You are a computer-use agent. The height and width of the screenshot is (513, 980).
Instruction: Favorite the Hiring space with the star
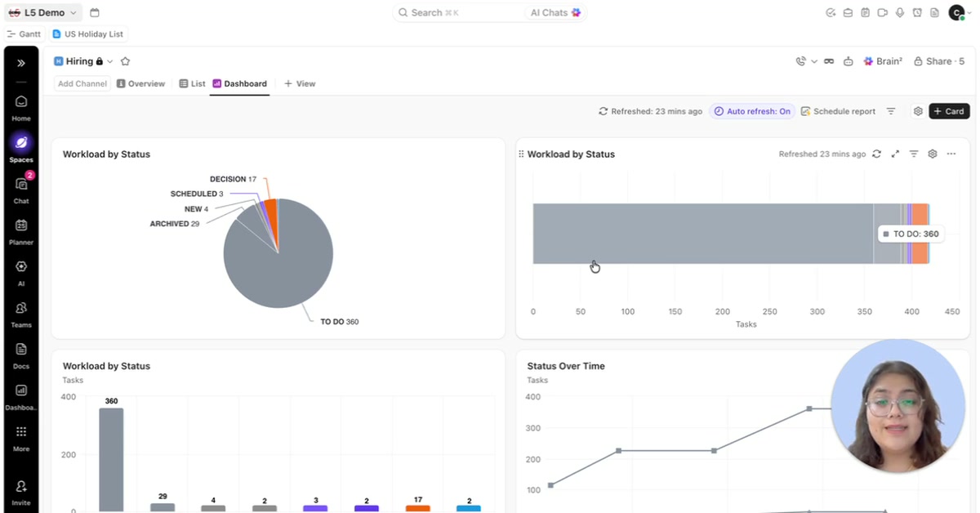pos(125,61)
